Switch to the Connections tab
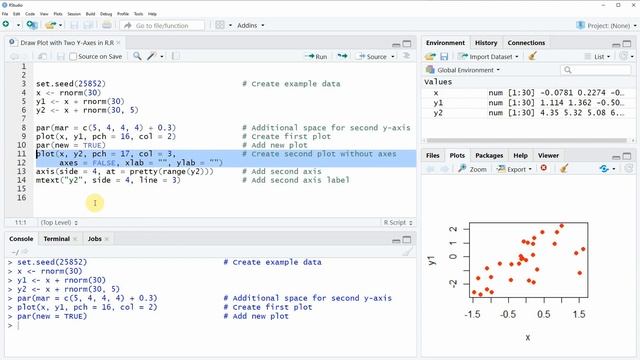Image resolution: width=640 pixels, height=360 pixels. [526, 42]
